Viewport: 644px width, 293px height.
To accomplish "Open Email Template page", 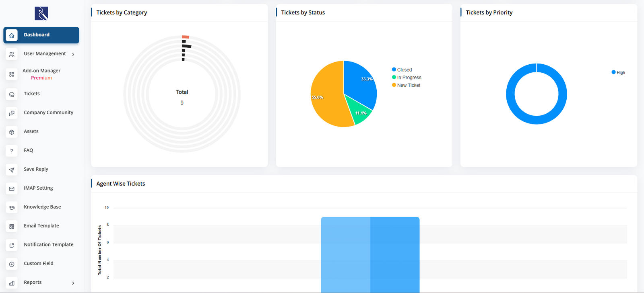I will 41,226.
